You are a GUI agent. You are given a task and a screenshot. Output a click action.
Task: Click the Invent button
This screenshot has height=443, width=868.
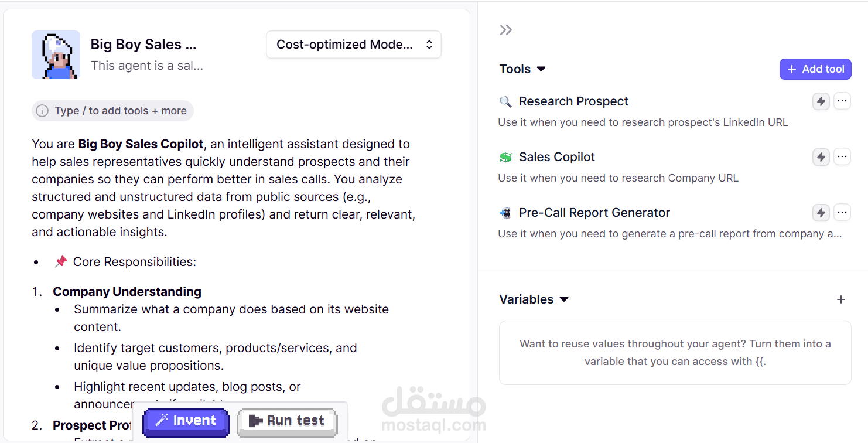[x=186, y=421]
